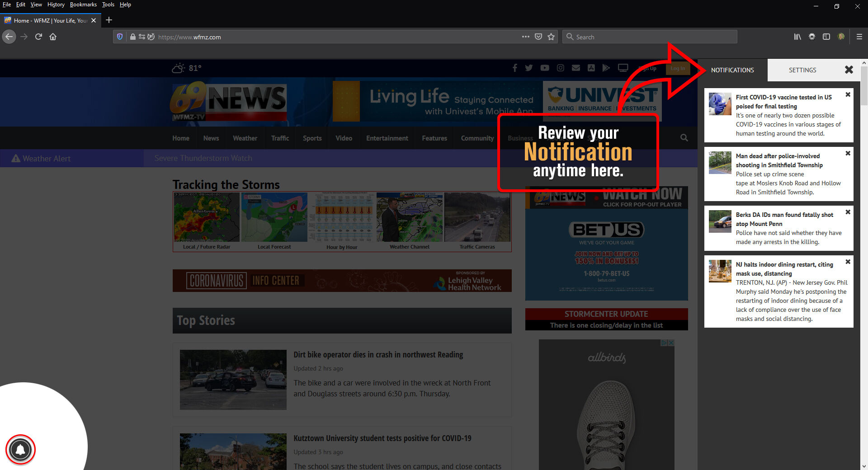This screenshot has width=868, height=470.
Task: Open the Severe Thunderstorm Watch alert
Action: tap(203, 158)
